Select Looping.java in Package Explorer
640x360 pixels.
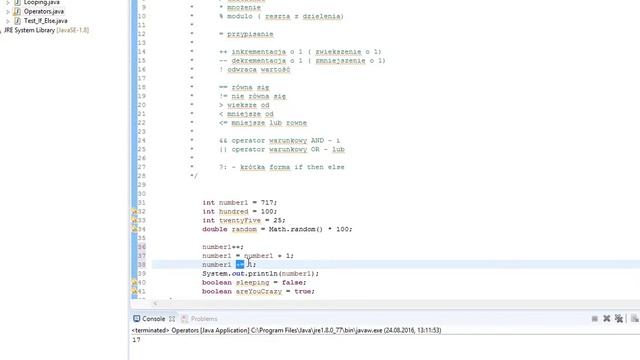coord(42,2)
